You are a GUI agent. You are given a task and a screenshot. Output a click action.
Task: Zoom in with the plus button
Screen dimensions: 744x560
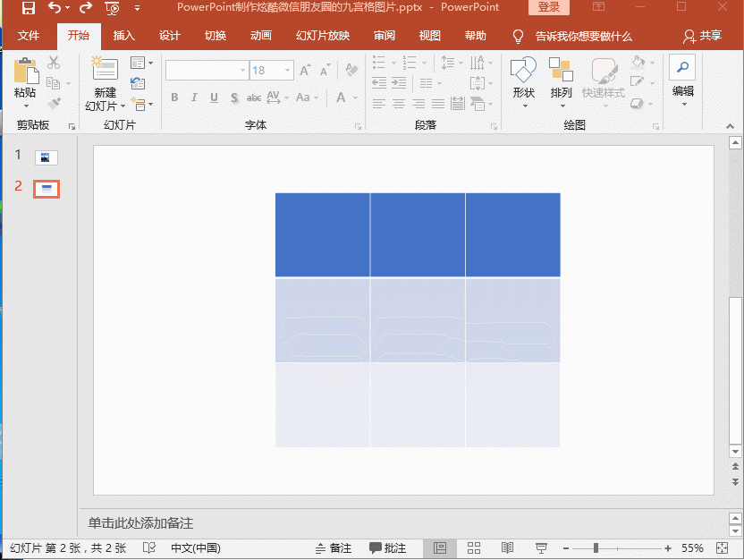pos(668,548)
